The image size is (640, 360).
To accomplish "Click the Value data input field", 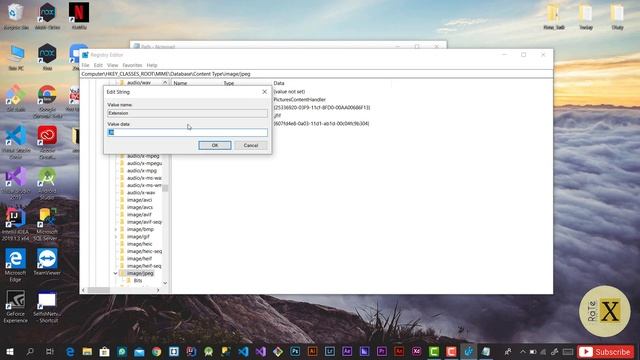I will click(188, 132).
